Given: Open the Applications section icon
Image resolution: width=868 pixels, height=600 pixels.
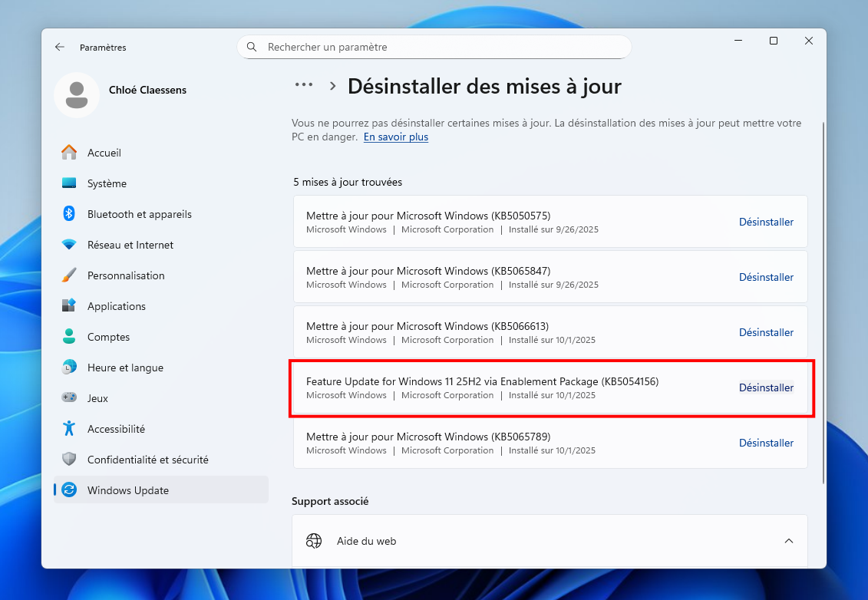Looking at the screenshot, I should click(69, 306).
